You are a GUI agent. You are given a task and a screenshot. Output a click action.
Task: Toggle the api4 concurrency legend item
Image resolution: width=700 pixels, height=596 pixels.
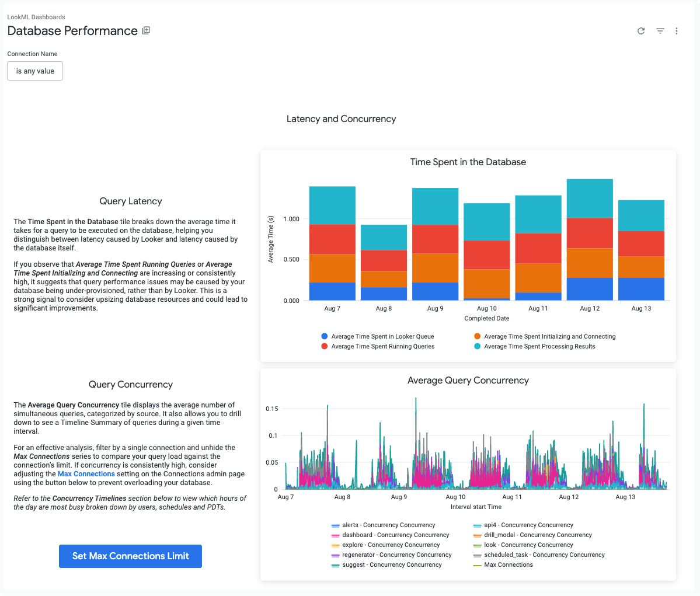(x=528, y=525)
